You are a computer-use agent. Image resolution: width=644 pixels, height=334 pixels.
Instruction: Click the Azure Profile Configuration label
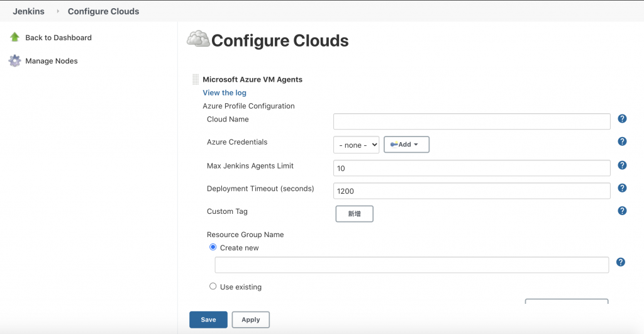(248, 106)
